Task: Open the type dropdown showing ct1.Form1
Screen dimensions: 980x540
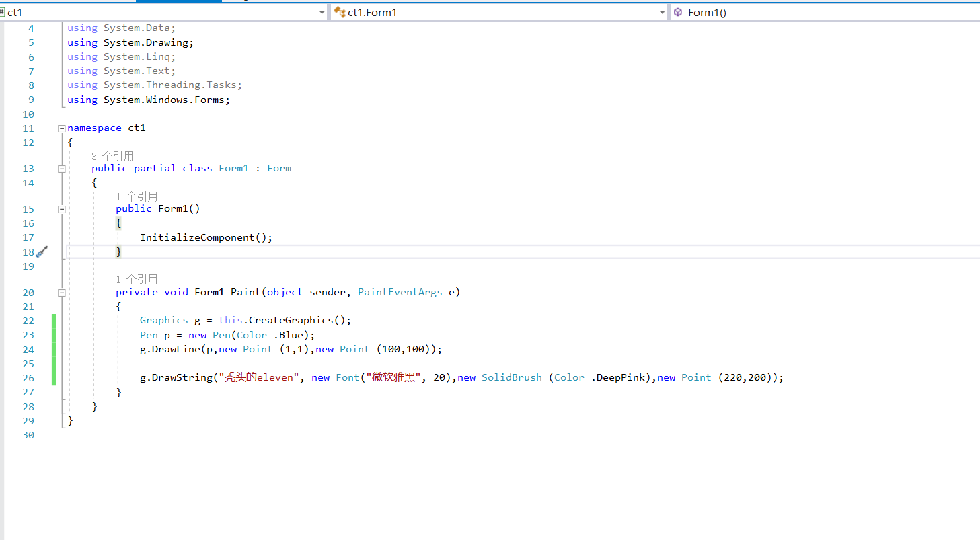Action: click(662, 12)
